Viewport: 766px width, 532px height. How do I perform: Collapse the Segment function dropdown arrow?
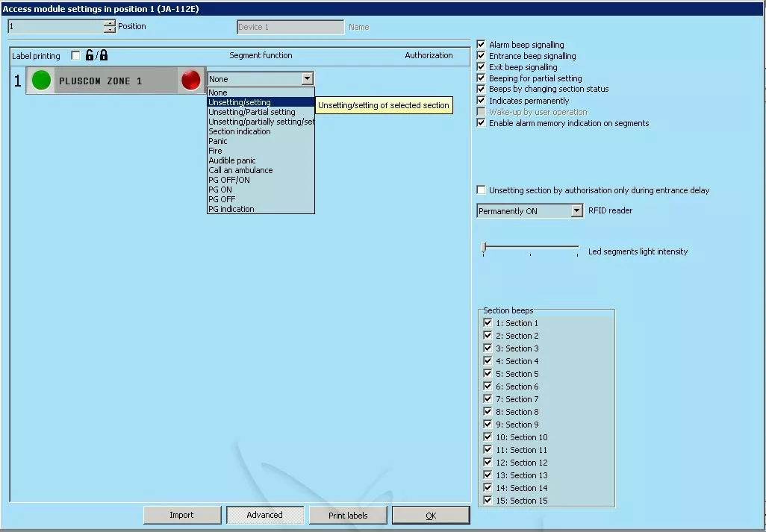pyautogui.click(x=307, y=78)
